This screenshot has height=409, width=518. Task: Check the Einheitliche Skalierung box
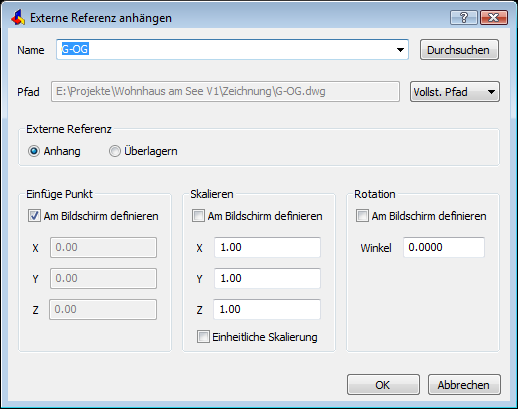pyautogui.click(x=203, y=337)
